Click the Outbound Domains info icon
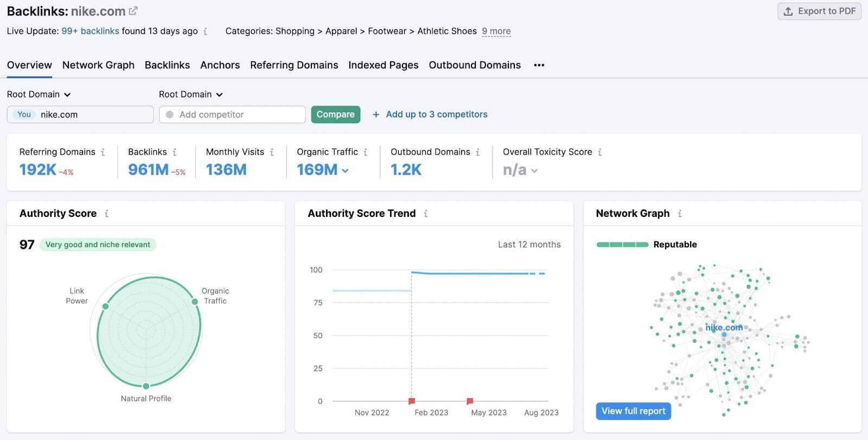Screen dimensions: 868x440 click(477, 152)
